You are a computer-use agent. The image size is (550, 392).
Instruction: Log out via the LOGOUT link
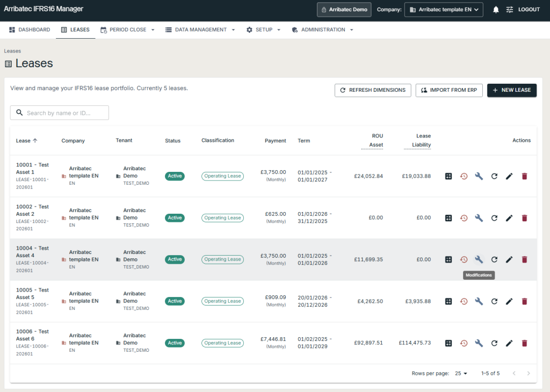529,10
